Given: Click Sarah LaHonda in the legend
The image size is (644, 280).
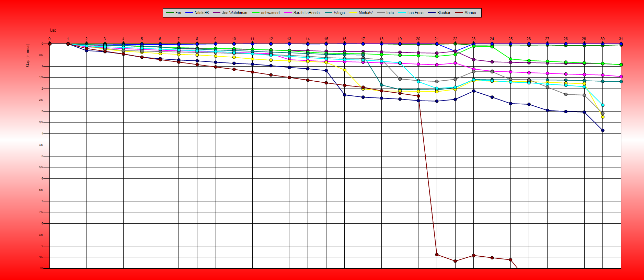Looking at the screenshot, I should tap(306, 13).
